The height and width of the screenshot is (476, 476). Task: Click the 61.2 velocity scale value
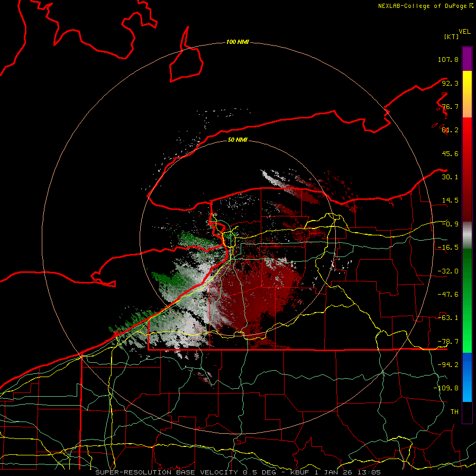[450, 130]
